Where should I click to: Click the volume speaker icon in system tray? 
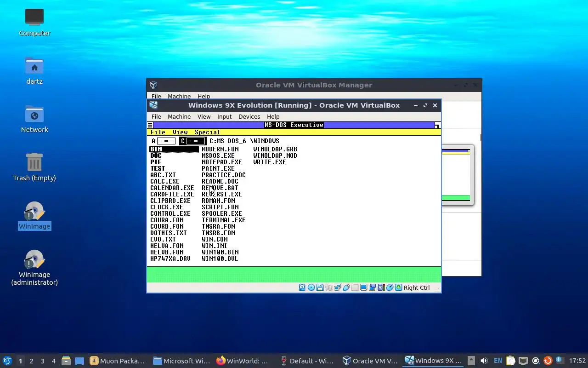[x=484, y=361]
